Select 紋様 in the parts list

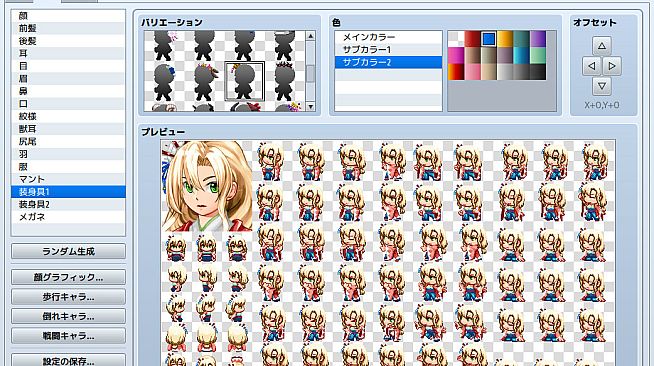coord(68,116)
